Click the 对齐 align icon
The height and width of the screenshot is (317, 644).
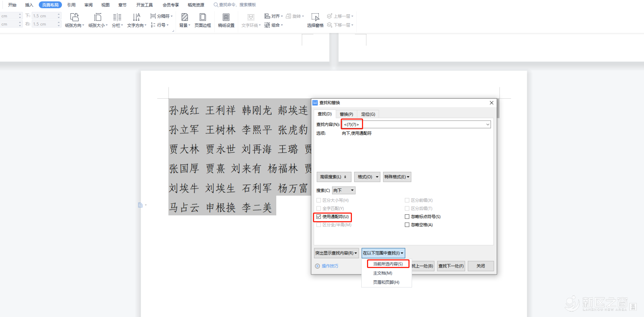[267, 16]
